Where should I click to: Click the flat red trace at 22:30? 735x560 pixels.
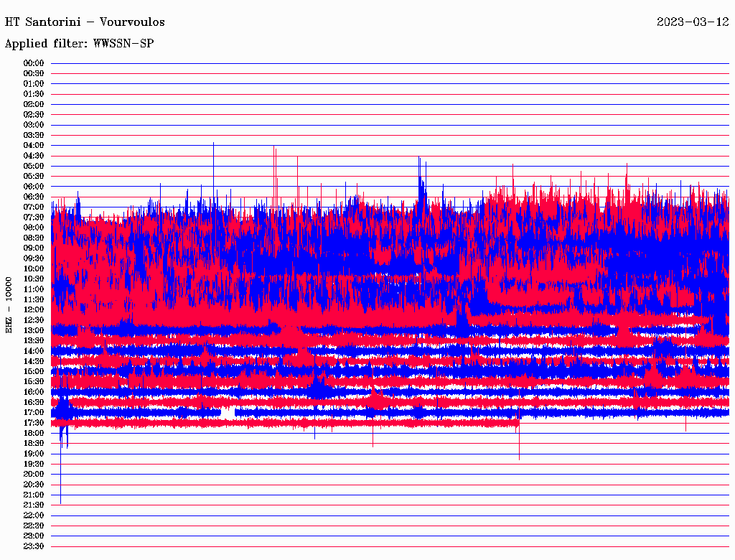(x=388, y=526)
